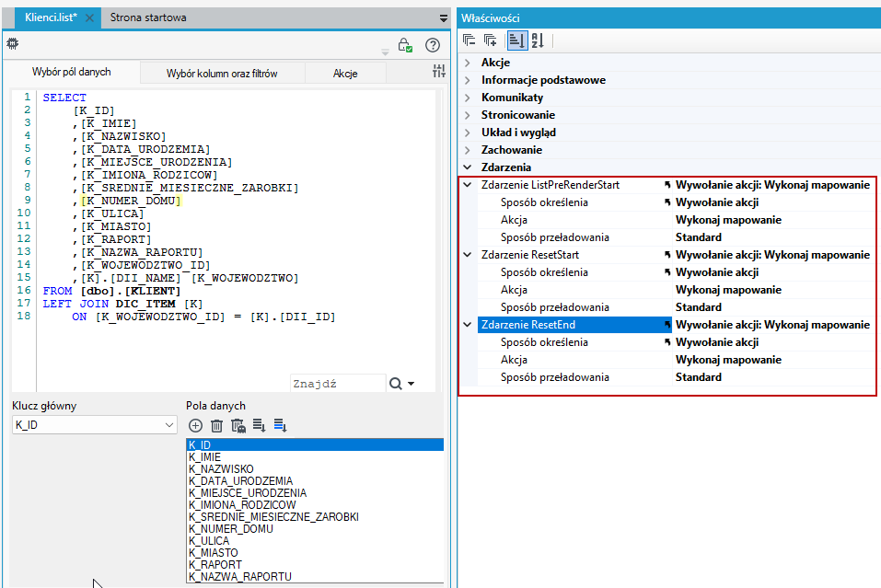Click the black lines with down arrow icon
The height and width of the screenshot is (588, 881).
tap(259, 426)
